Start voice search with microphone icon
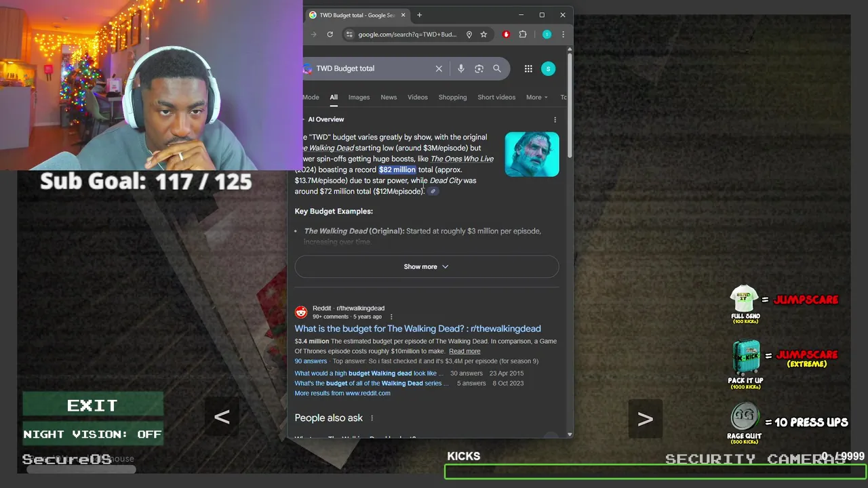Image resolution: width=868 pixels, height=488 pixels. (461, 68)
